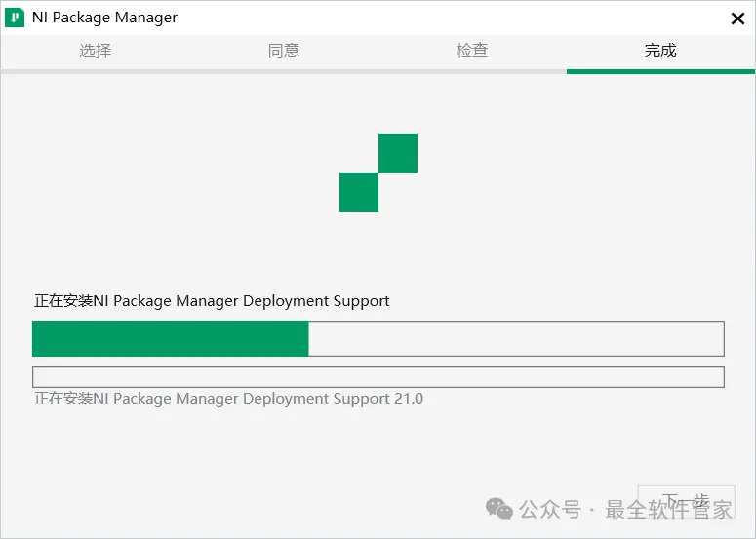
Task: Open the 同意 tab
Action: 283,51
